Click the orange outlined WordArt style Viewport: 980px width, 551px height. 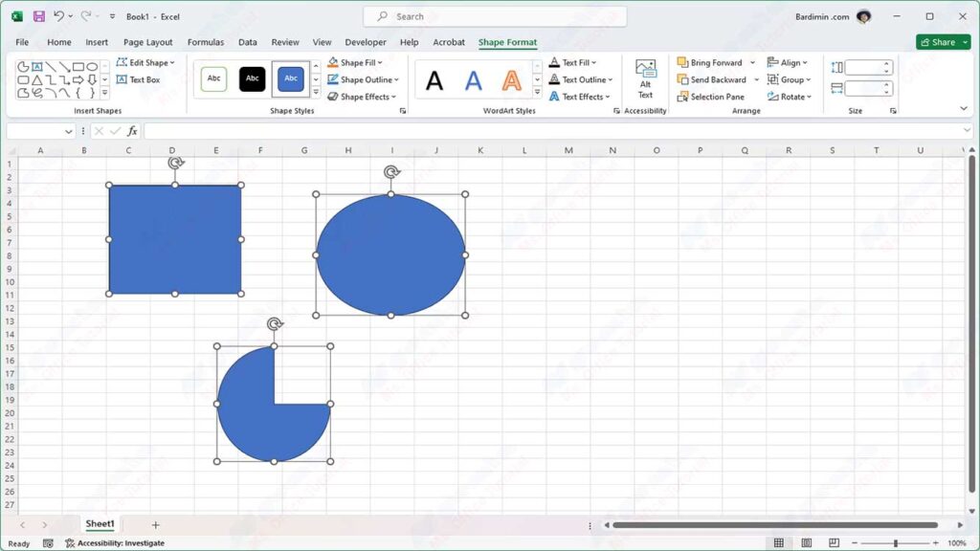pos(512,79)
